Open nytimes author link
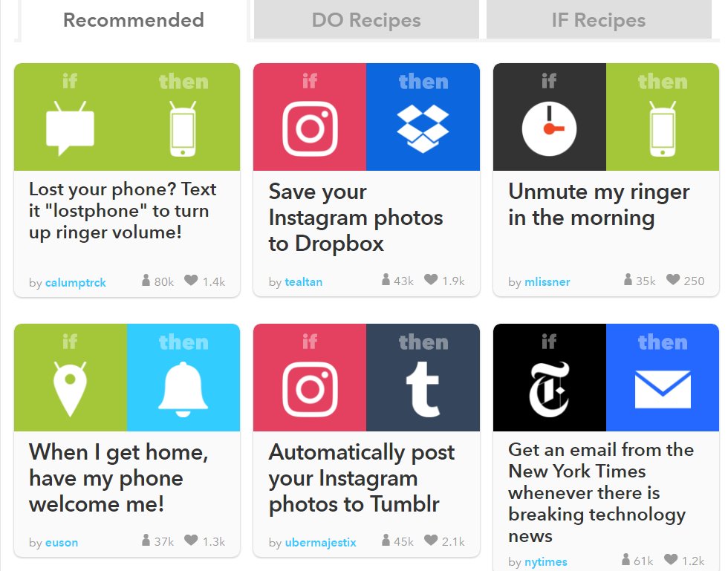The image size is (728, 571). point(545,561)
